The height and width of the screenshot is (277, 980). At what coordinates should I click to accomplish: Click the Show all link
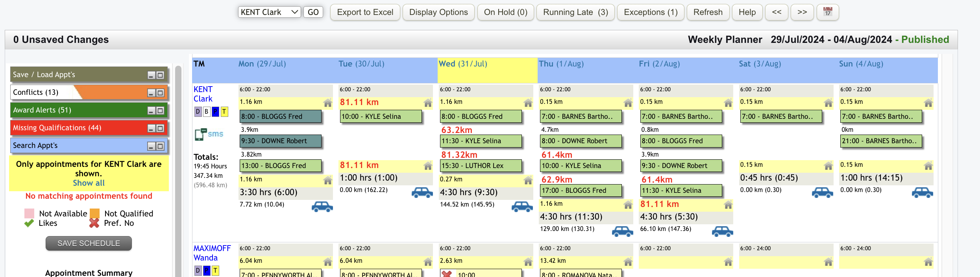pyautogui.click(x=89, y=183)
